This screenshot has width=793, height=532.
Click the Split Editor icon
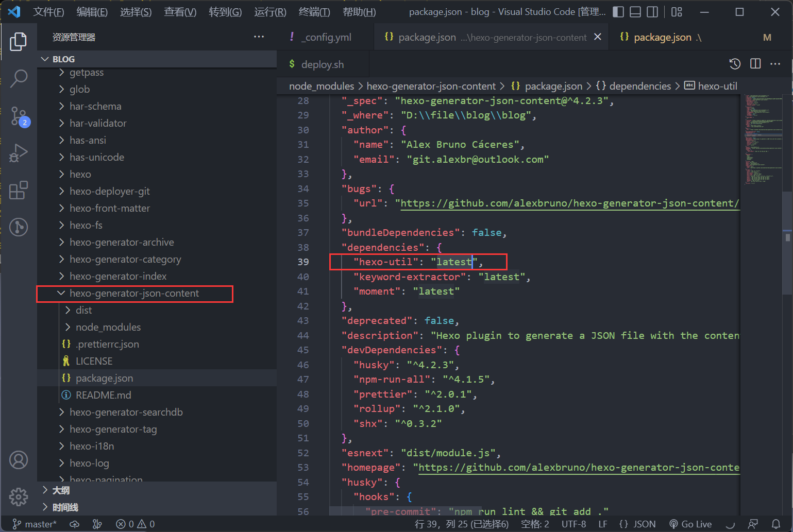(x=755, y=63)
